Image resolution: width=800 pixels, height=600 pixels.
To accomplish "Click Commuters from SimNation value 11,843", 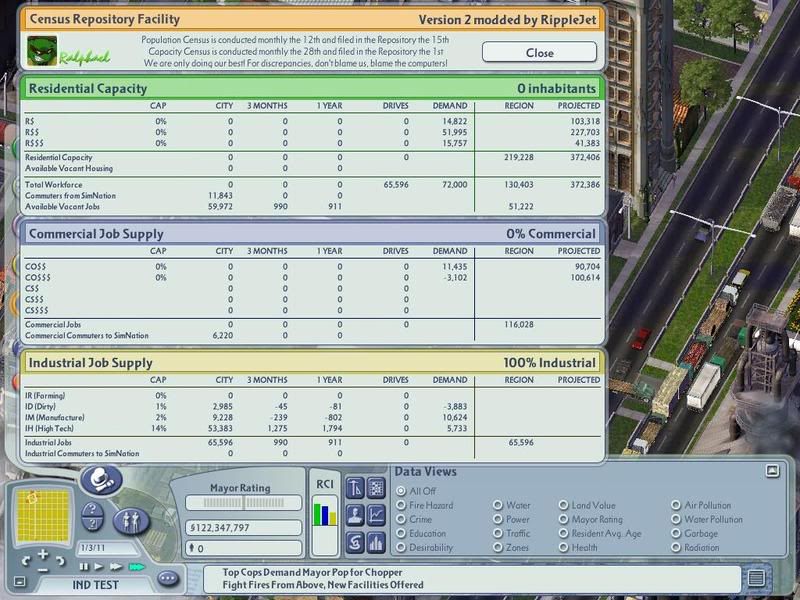I will point(220,195).
